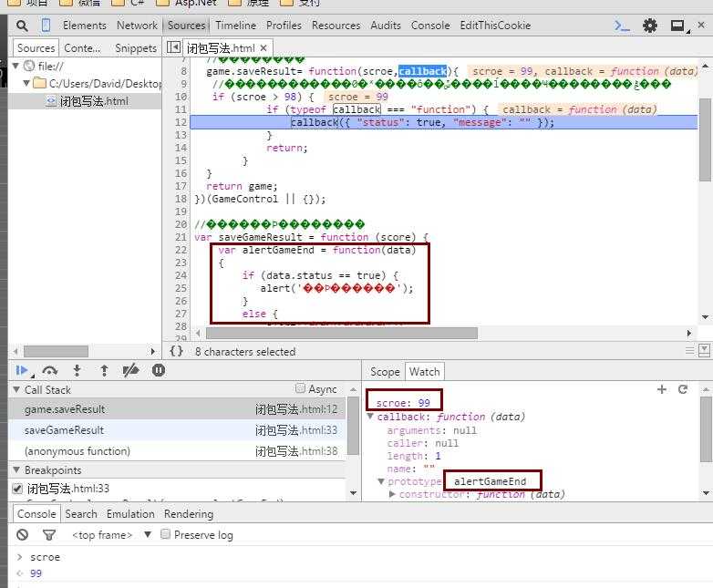This screenshot has width=713, height=588.
Task: Click the search magnifier icon in DevTools
Action: 22,26
